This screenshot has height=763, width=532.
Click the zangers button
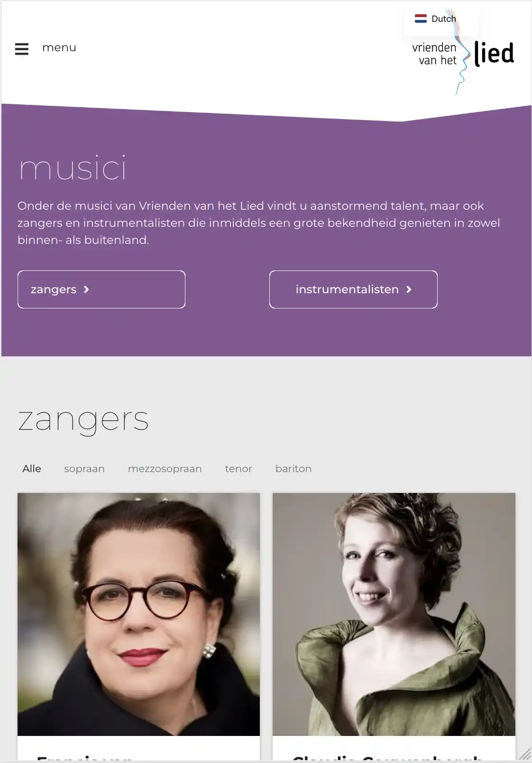[x=101, y=289]
